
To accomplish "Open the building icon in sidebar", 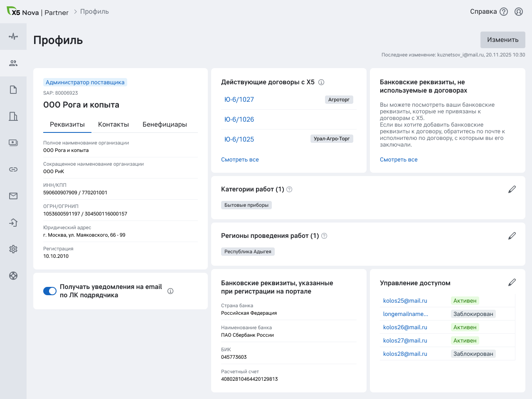I will click(13, 116).
